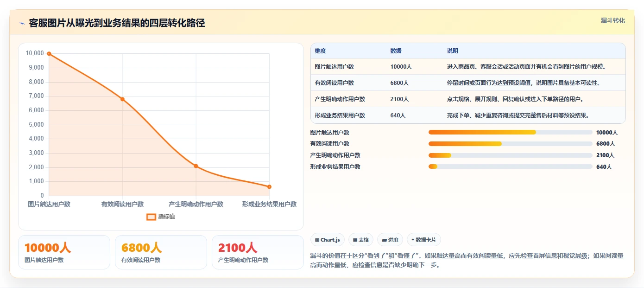Click the chart data point at 图片触达用户数
Image resolution: width=644 pixels, height=288 pixels.
[49, 54]
